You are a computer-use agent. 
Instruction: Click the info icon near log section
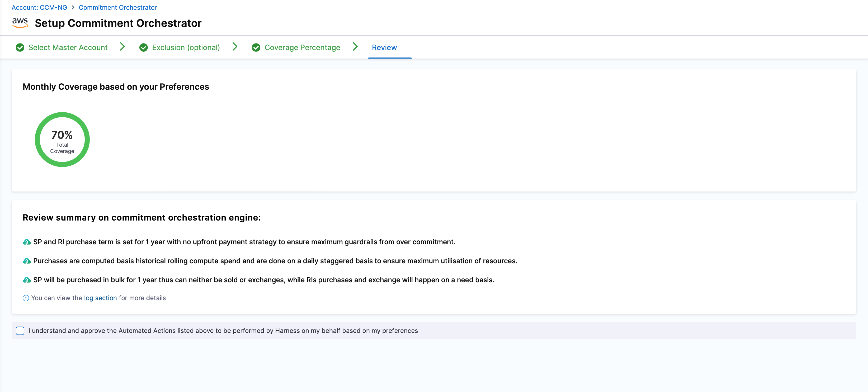[x=26, y=298]
